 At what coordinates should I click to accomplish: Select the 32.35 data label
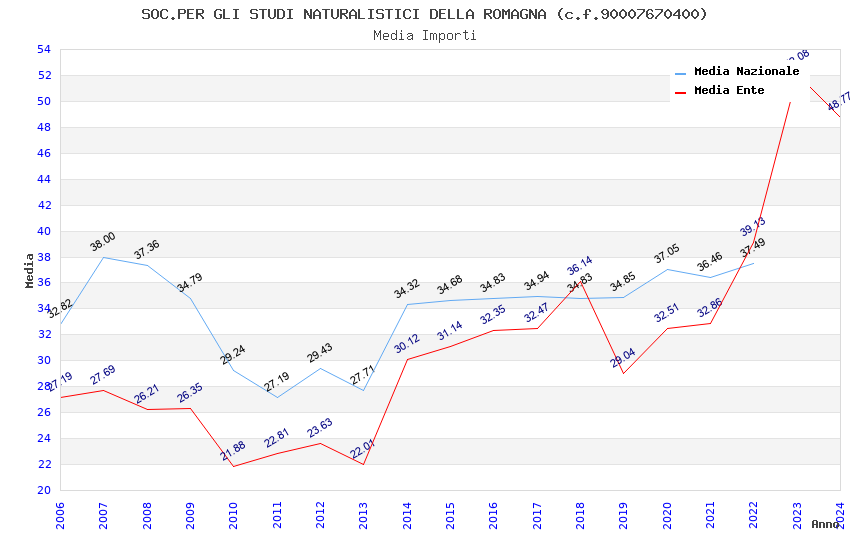pyautogui.click(x=493, y=314)
